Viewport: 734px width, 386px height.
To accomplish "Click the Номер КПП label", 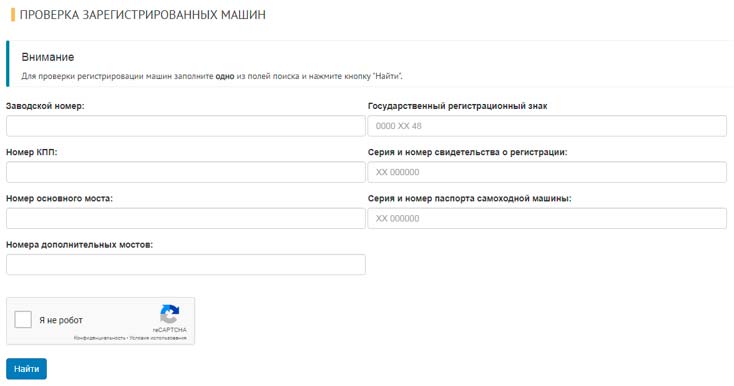I will click(32, 152).
